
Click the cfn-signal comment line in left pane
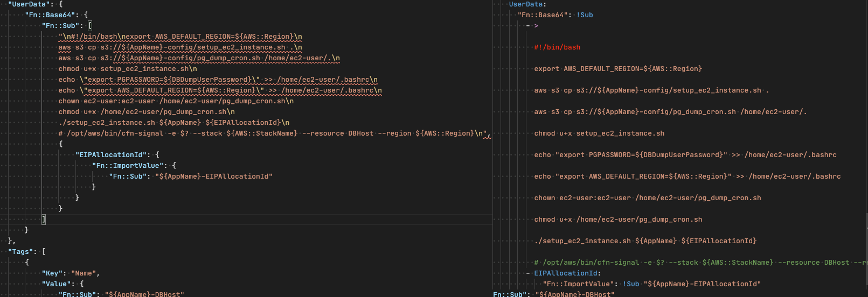pos(275,133)
